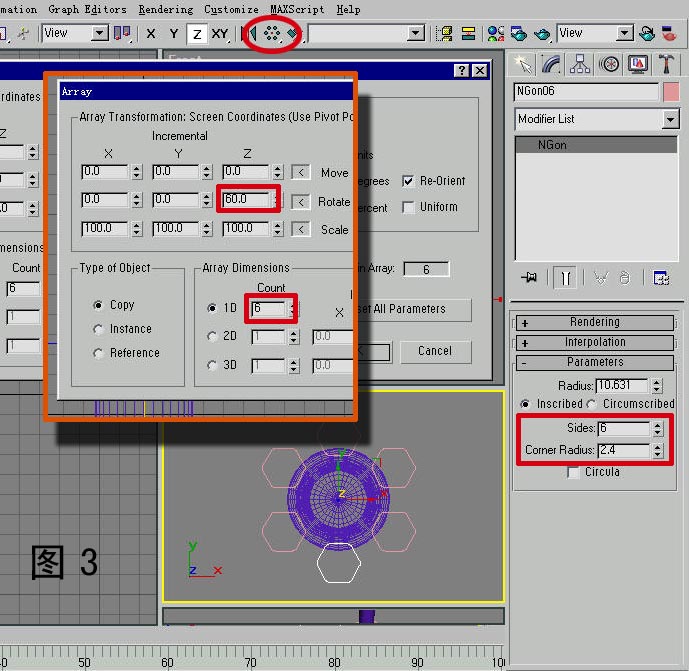The image size is (689, 671).
Task: Click the arrow button beside Rotate
Action: (301, 202)
